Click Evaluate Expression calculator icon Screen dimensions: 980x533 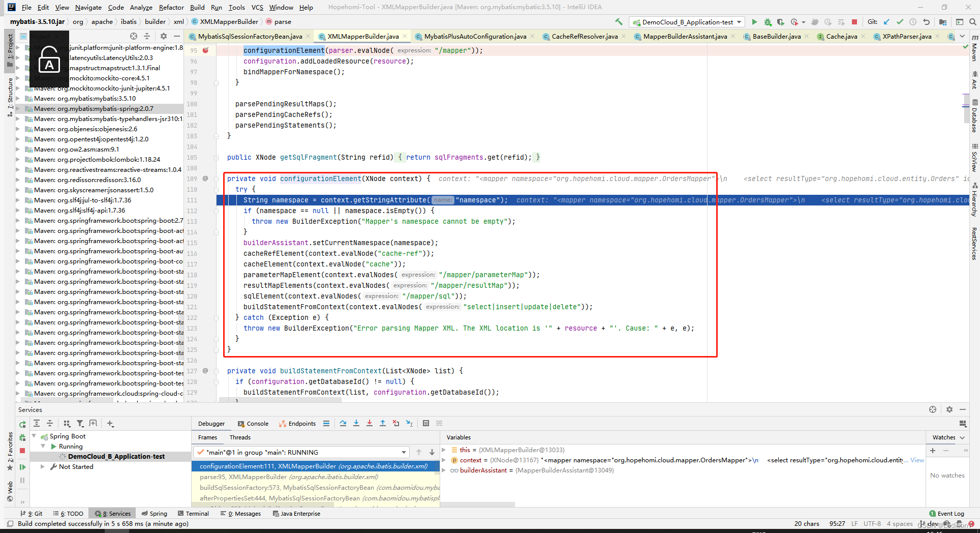coord(426,423)
